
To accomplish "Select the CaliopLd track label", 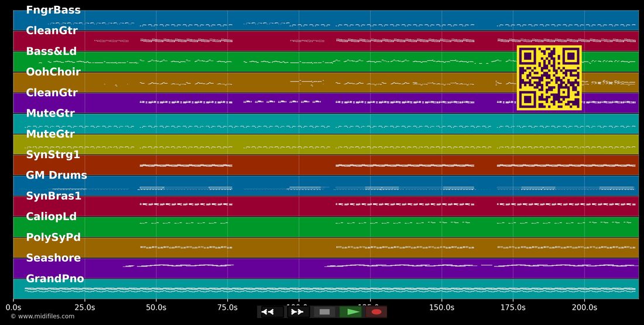I will (52, 217).
